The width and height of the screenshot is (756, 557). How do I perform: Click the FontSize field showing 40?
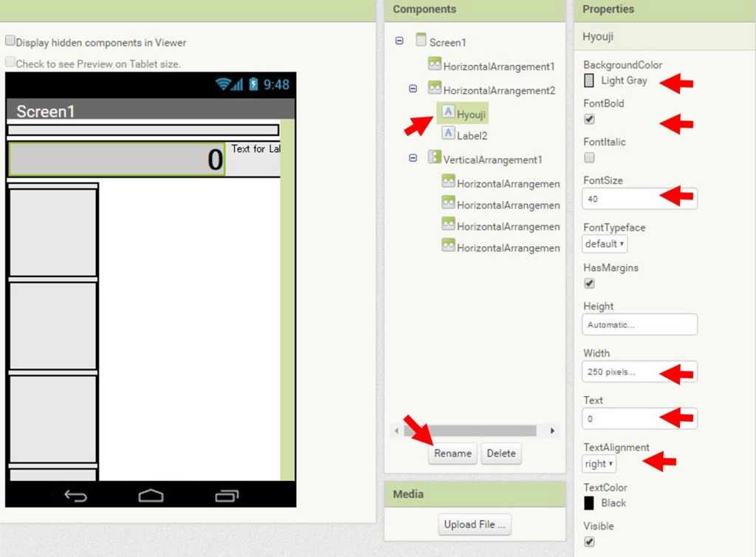coord(639,199)
